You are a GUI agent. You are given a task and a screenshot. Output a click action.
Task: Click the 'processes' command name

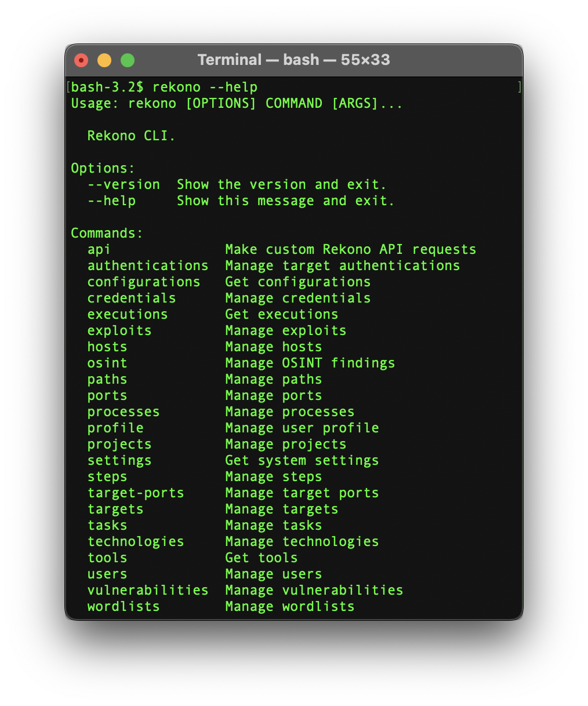[123, 412]
